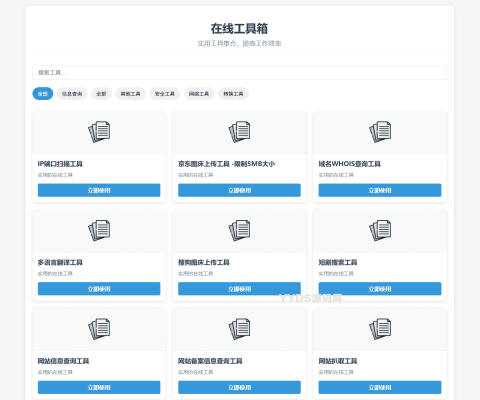Switch to the 网络工具 category filter
The image size is (480, 400).
(x=199, y=94)
